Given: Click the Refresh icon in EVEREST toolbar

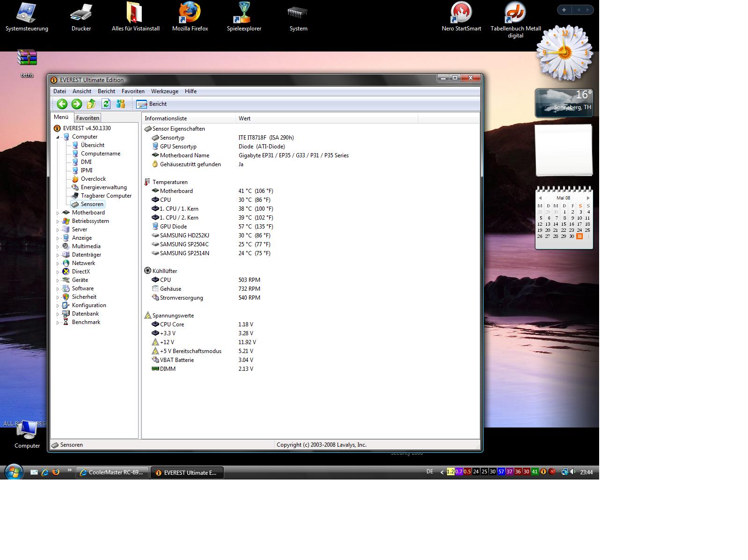Looking at the screenshot, I should tap(106, 104).
